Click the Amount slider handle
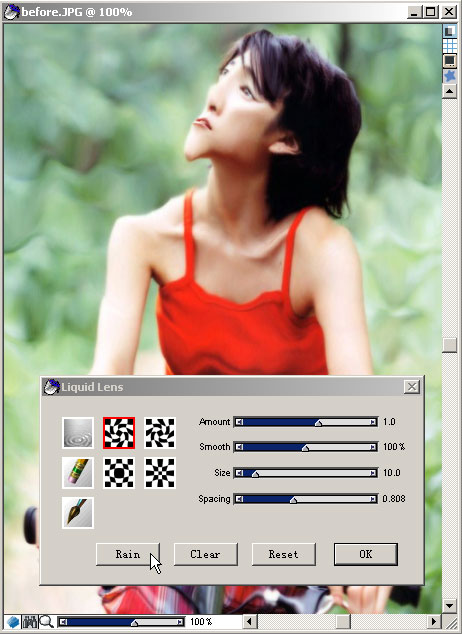Screen dimensions: 462x634 point(319,423)
